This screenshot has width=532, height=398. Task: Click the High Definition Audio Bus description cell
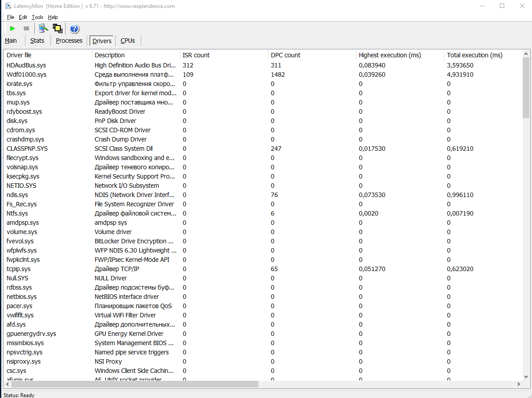(x=135, y=65)
